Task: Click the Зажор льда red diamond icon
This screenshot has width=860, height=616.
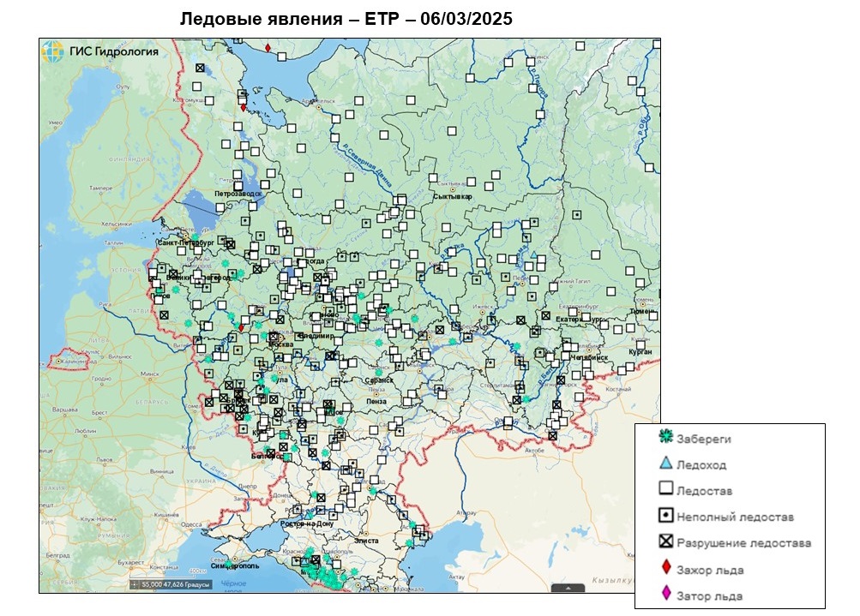Action: (665, 568)
